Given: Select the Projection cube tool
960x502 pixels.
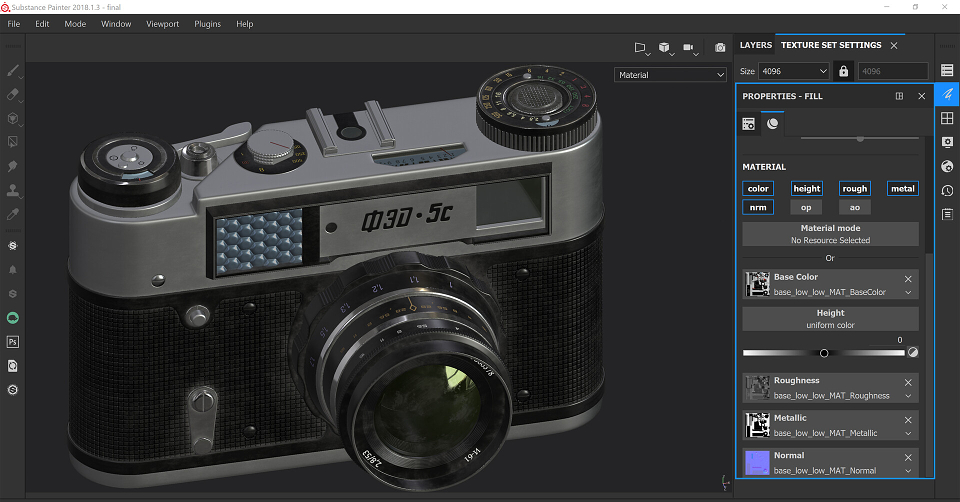Looking at the screenshot, I should (x=12, y=118).
